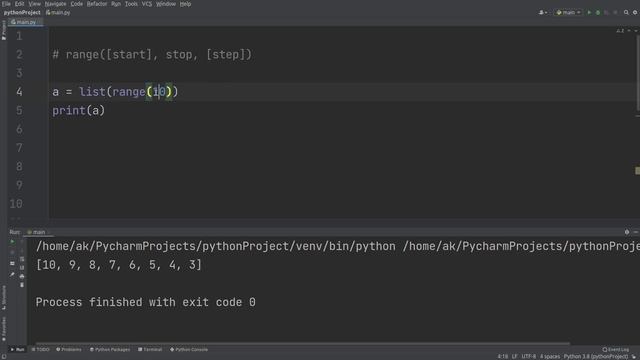
Task: Go to next highlighted problem arrow
Action: coord(636,31)
